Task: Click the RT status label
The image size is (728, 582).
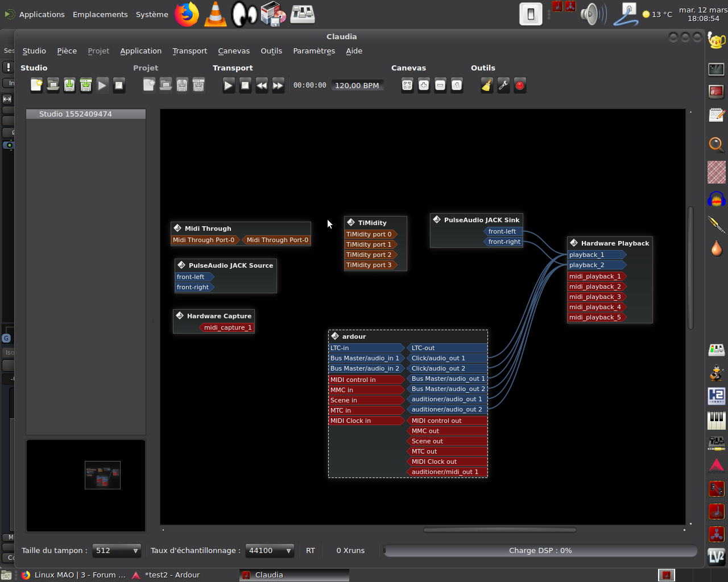Action: [311, 551]
